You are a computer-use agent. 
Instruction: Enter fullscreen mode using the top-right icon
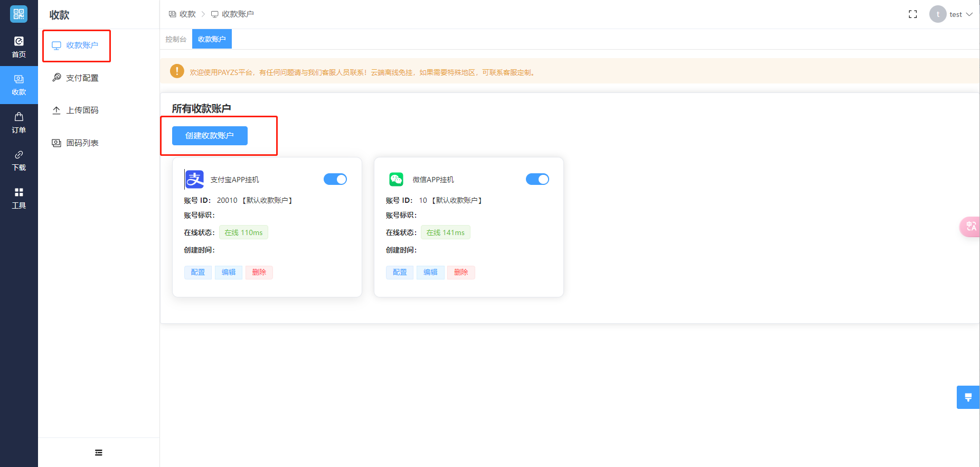(912, 14)
